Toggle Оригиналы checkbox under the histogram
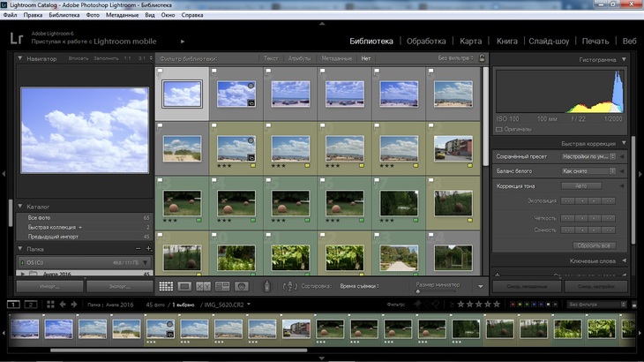The image size is (644, 362). point(499,129)
